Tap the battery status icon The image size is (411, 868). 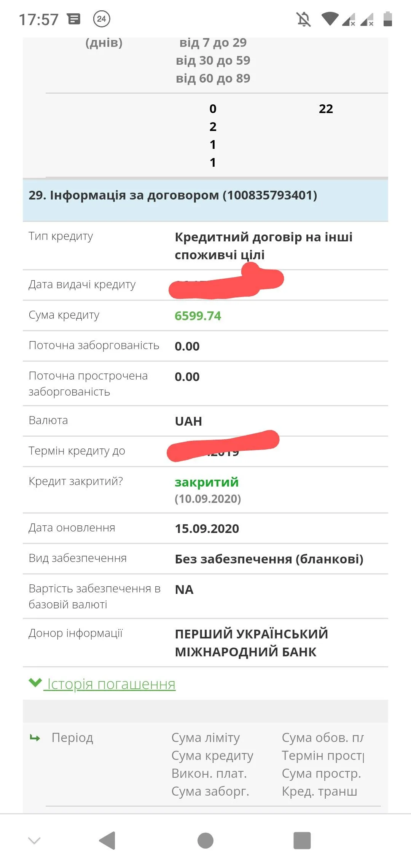(387, 19)
